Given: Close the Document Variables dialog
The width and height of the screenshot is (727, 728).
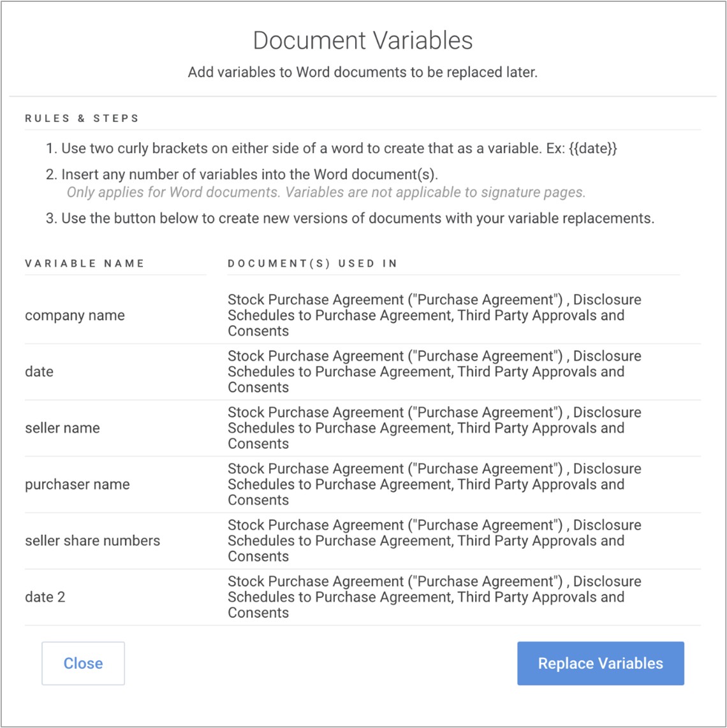Looking at the screenshot, I should pos(83,663).
